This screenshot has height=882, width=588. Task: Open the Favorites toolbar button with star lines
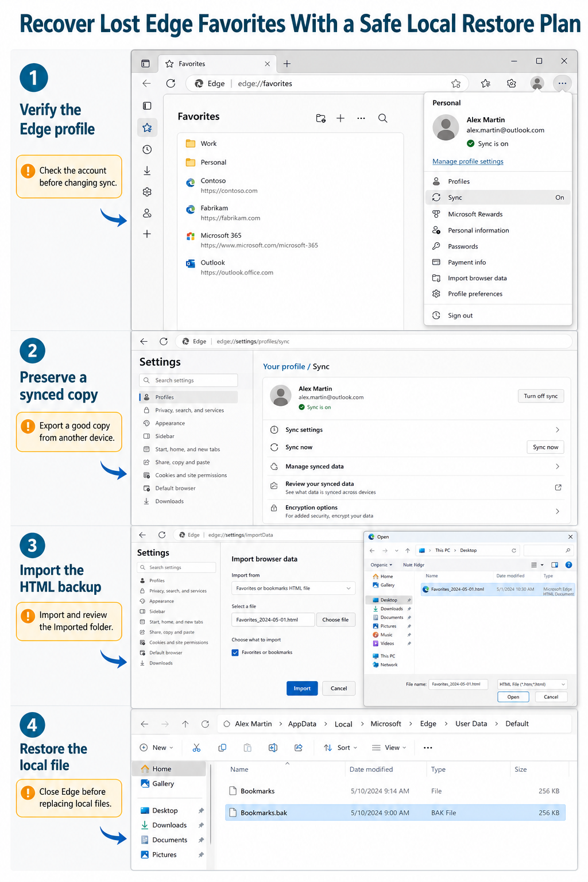(x=485, y=83)
